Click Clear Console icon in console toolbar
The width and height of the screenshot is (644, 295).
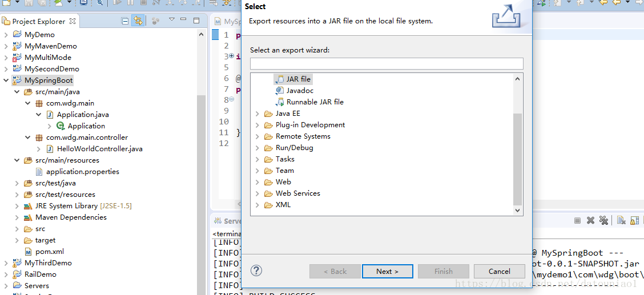[621, 221]
